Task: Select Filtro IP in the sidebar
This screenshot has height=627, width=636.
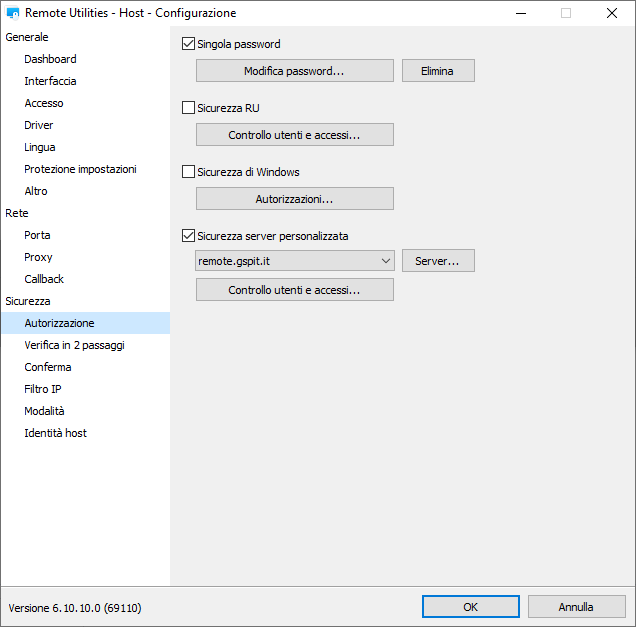Action: pyautogui.click(x=43, y=389)
